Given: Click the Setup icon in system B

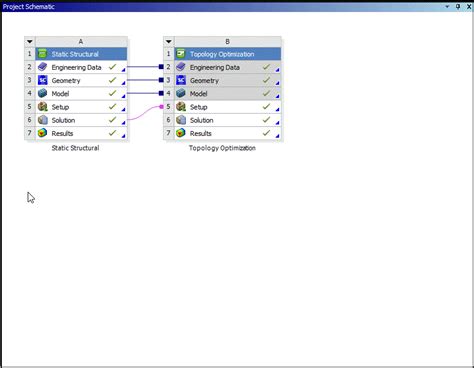Looking at the screenshot, I should point(181,107).
